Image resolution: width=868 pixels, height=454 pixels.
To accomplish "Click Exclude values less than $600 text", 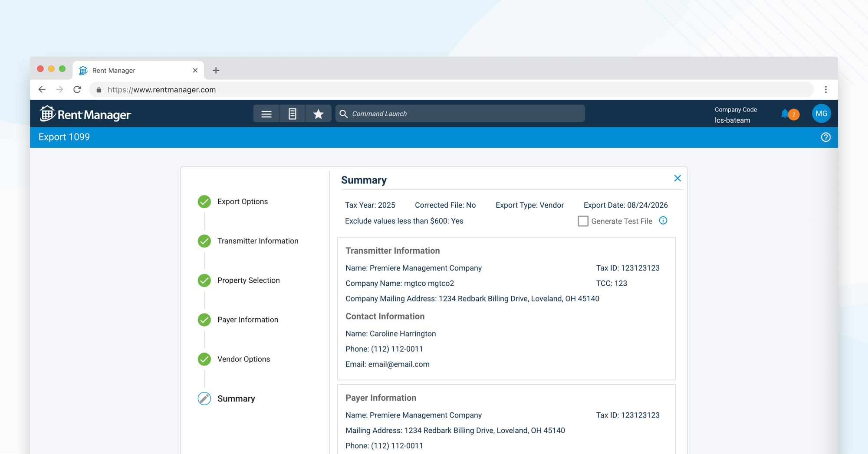I will [x=404, y=221].
